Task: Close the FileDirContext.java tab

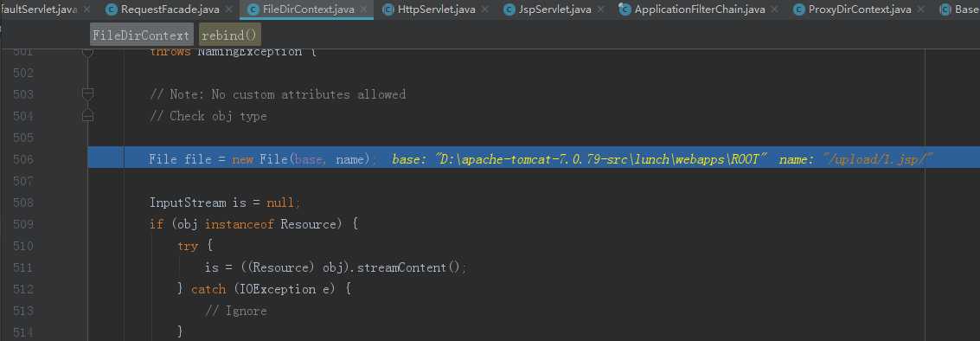Action: point(364,10)
